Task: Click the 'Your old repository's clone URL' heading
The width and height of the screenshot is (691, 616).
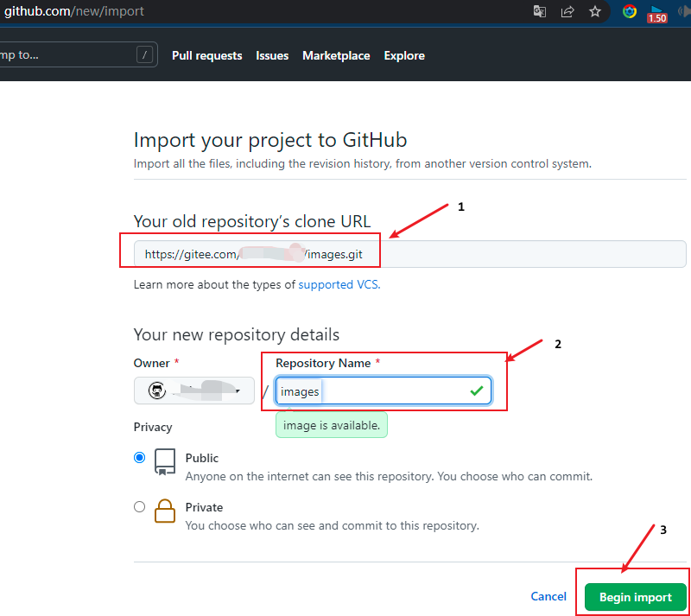Action: [x=252, y=221]
